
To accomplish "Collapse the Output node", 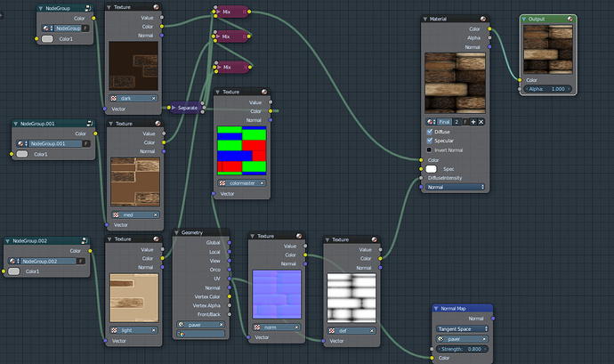I will [x=523, y=19].
